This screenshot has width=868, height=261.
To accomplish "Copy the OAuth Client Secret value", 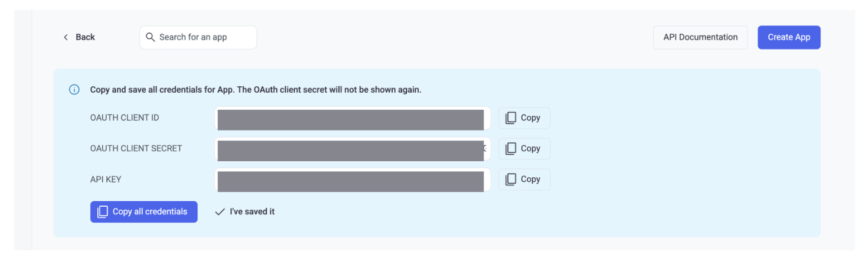I will [524, 149].
